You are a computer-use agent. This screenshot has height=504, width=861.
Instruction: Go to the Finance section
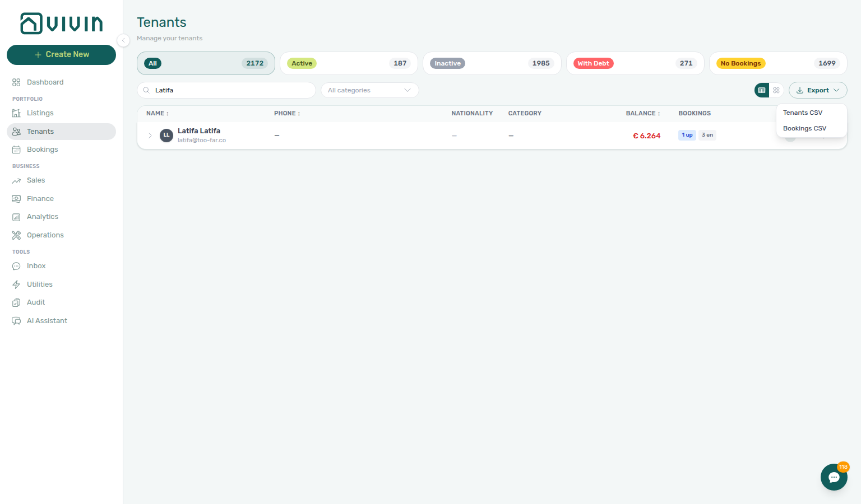(x=61, y=199)
